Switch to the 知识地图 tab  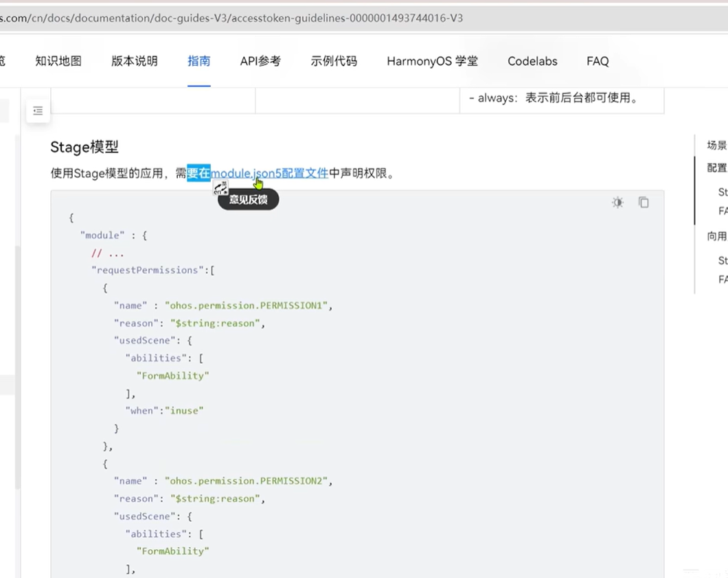58,61
